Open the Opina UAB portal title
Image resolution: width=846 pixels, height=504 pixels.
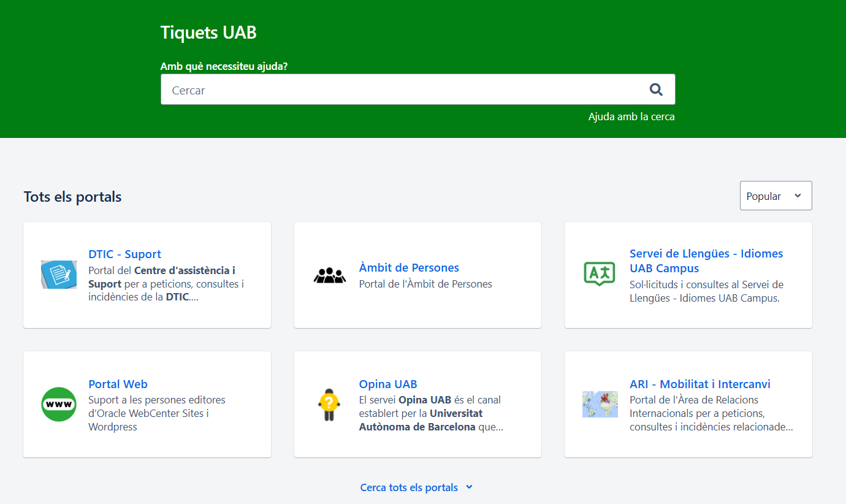pos(388,384)
